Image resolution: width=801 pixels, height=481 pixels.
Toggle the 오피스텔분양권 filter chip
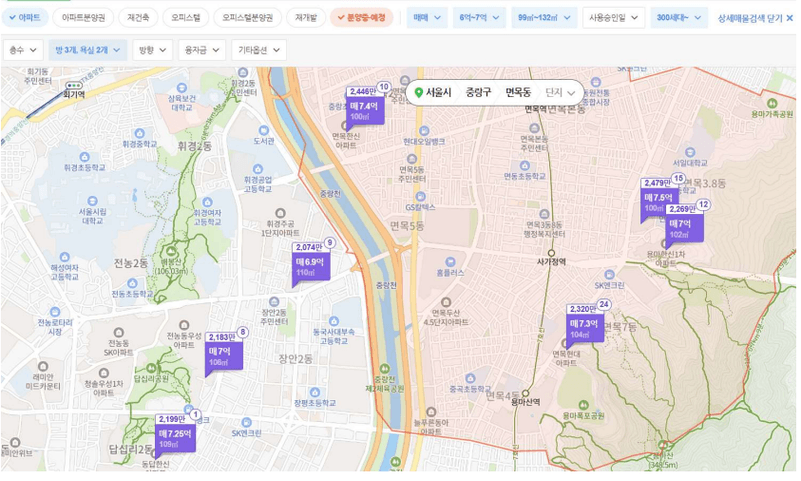[x=247, y=17]
